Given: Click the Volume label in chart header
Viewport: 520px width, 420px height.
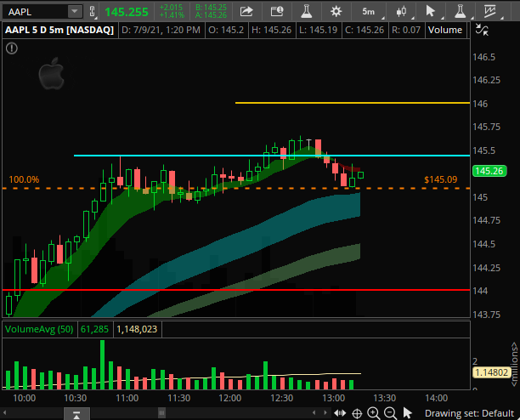Looking at the screenshot, I should pos(444,31).
